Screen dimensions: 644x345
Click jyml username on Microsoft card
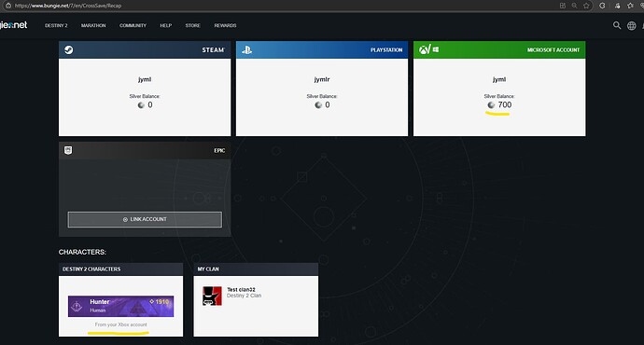coord(499,79)
